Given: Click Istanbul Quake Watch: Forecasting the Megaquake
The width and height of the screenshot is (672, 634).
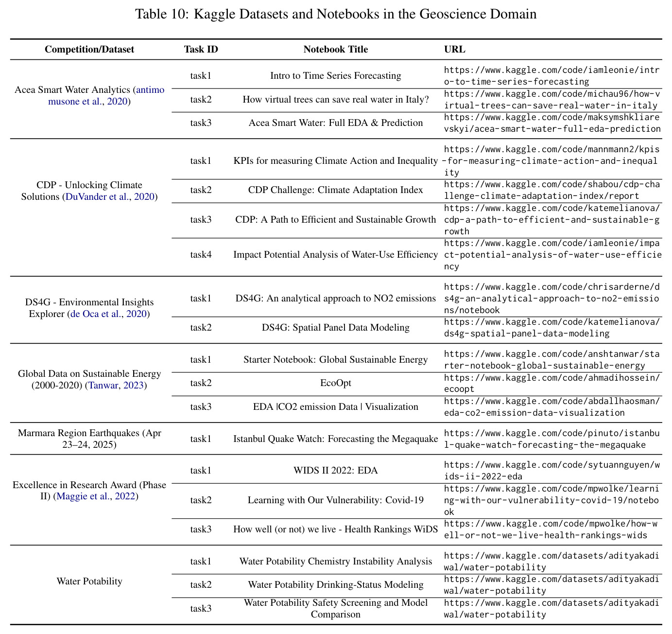Looking at the screenshot, I should (x=336, y=439).
